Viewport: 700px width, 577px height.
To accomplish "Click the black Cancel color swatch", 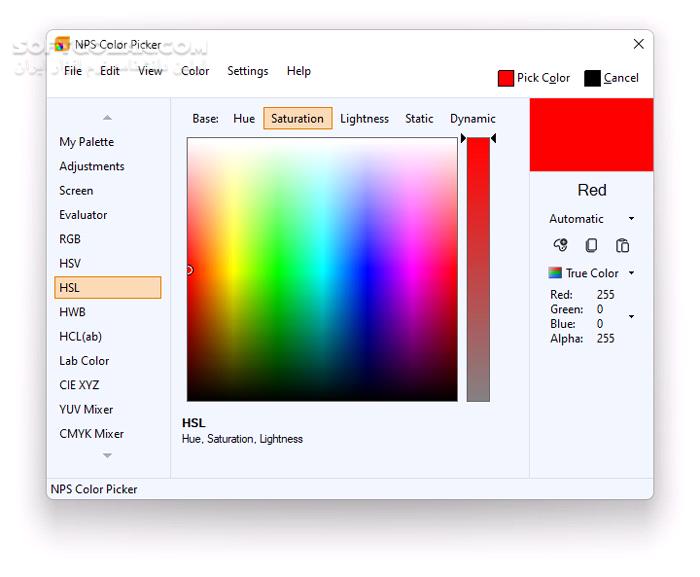I will 592,78.
